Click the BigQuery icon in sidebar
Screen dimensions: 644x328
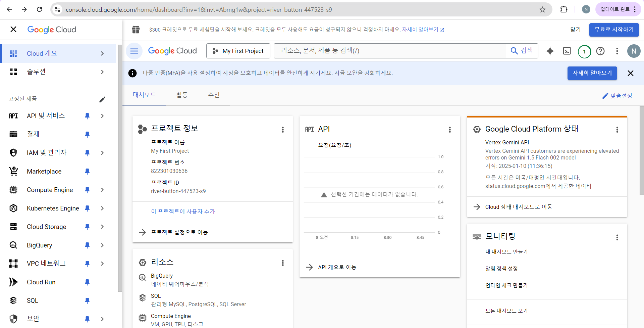click(13, 245)
